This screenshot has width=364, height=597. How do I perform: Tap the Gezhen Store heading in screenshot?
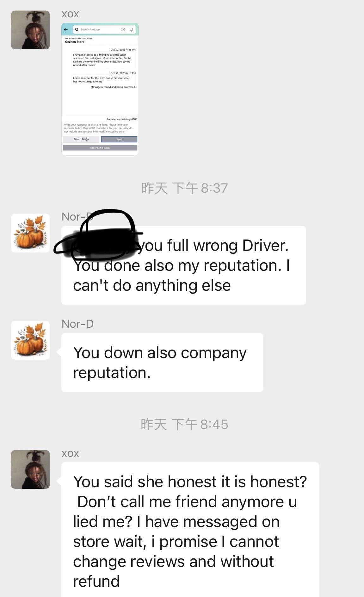tap(75, 42)
